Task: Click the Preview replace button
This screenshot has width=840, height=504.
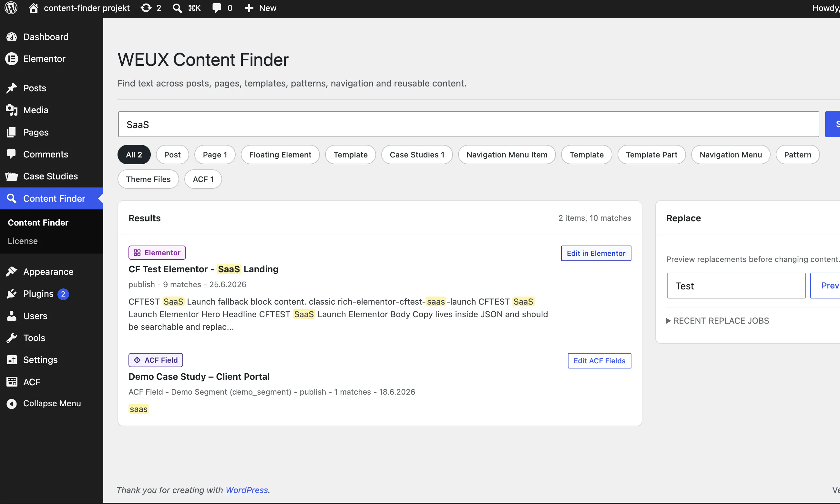Action: (x=826, y=286)
